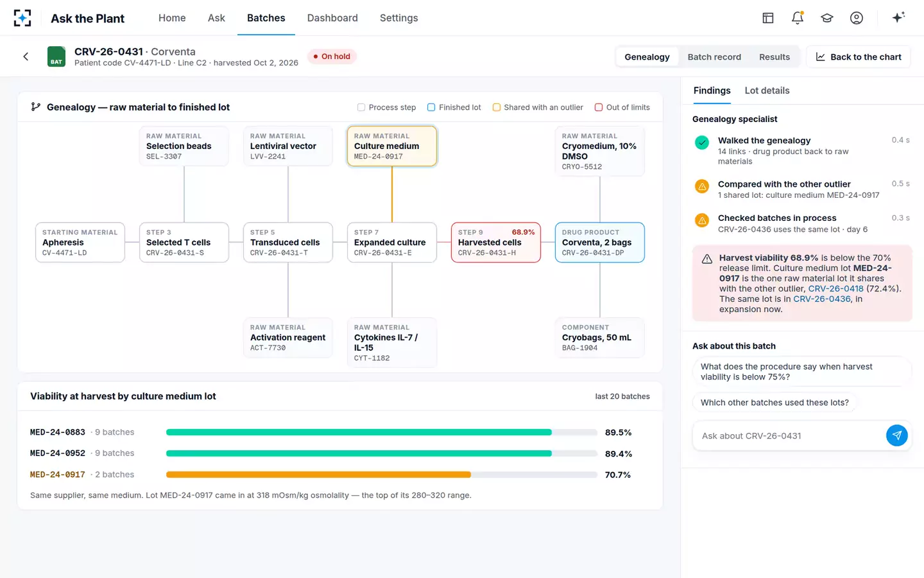Open the Home menu item
924x578 pixels.
[172, 18]
